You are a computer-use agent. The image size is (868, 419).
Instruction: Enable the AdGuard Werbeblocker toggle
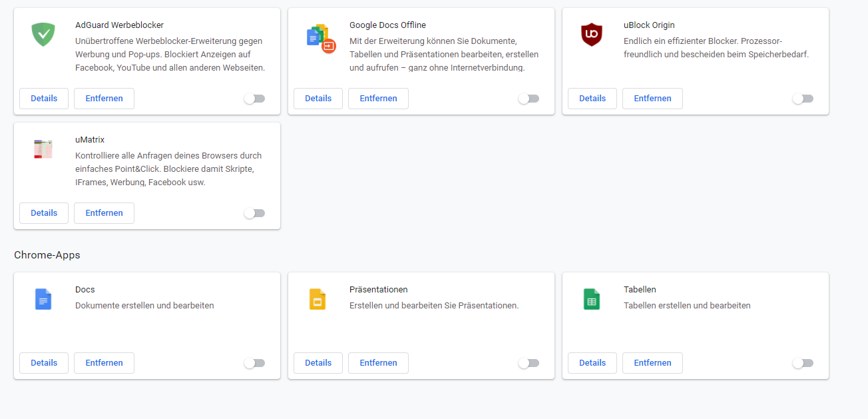click(254, 99)
